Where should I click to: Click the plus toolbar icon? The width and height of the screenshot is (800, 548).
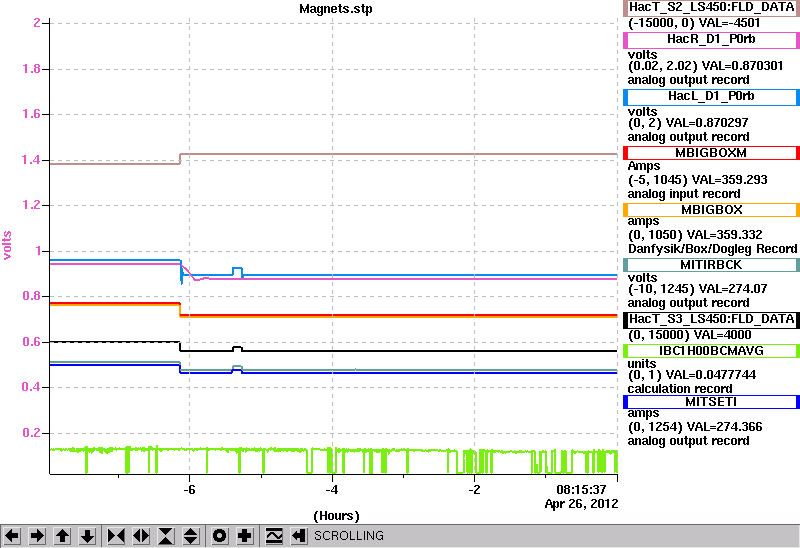[x=245, y=536]
